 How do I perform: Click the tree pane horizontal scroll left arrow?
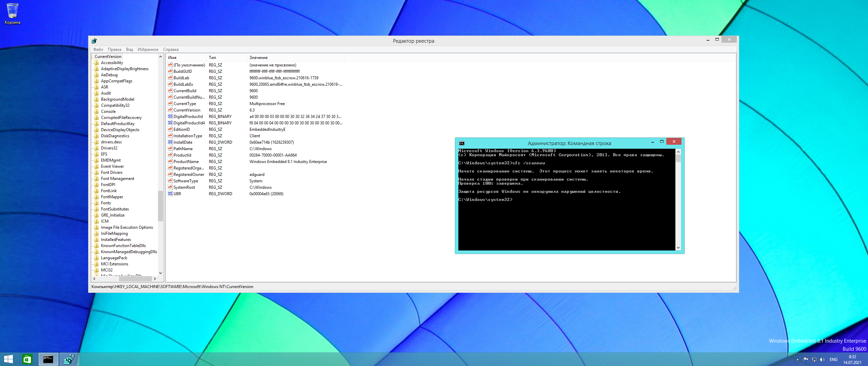(94, 279)
